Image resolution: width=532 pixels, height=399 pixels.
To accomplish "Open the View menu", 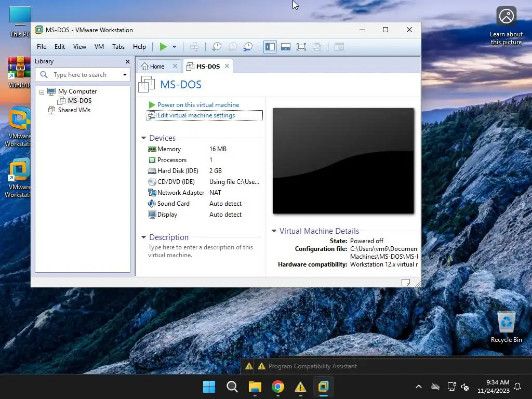I will coord(79,47).
